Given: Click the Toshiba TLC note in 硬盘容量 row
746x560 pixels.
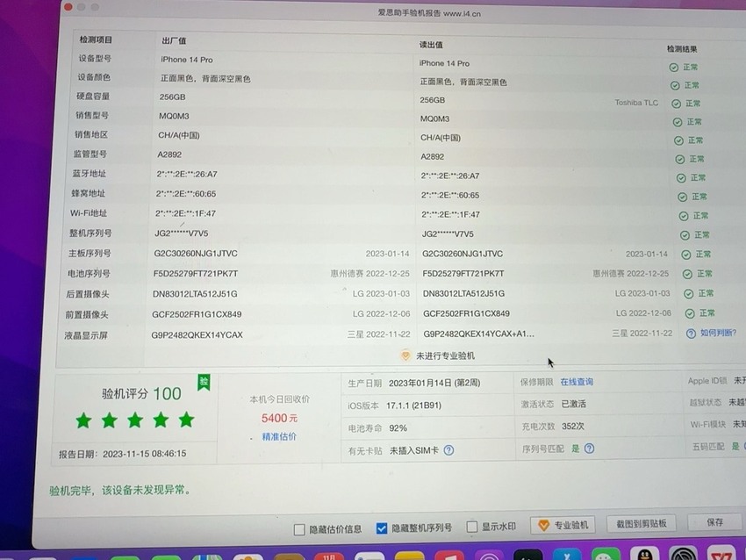Looking at the screenshot, I should pos(636,103).
